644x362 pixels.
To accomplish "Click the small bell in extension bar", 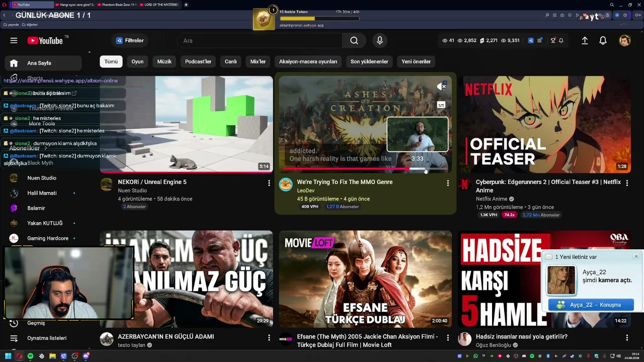I will coord(561,41).
